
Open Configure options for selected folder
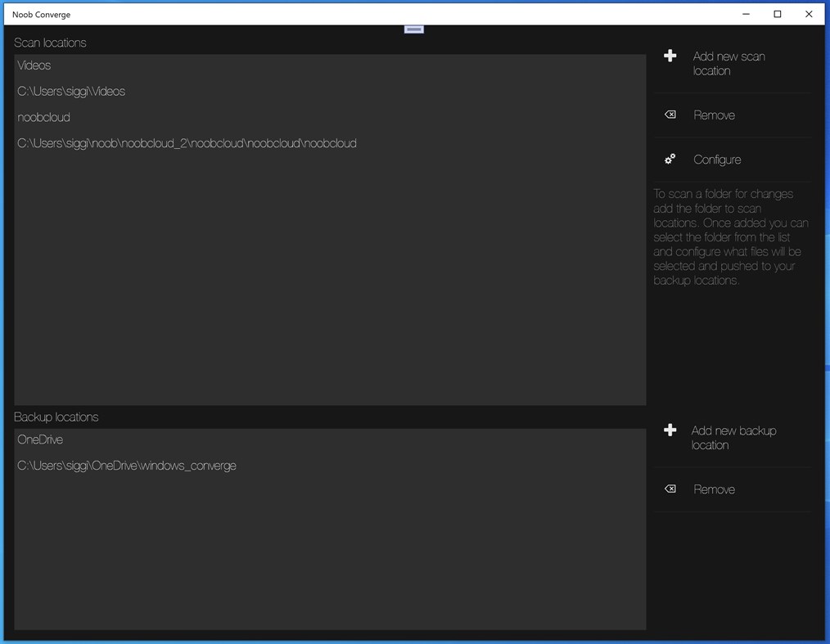717,159
